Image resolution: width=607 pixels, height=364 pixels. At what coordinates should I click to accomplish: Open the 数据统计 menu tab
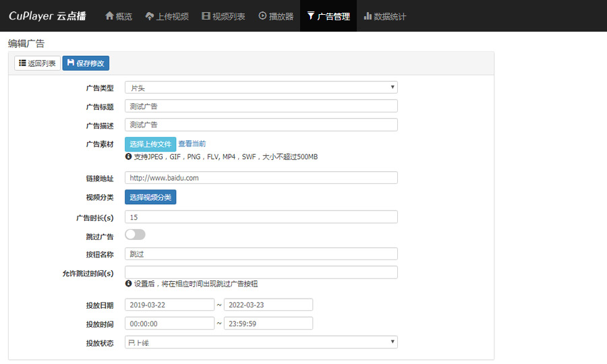coord(384,16)
